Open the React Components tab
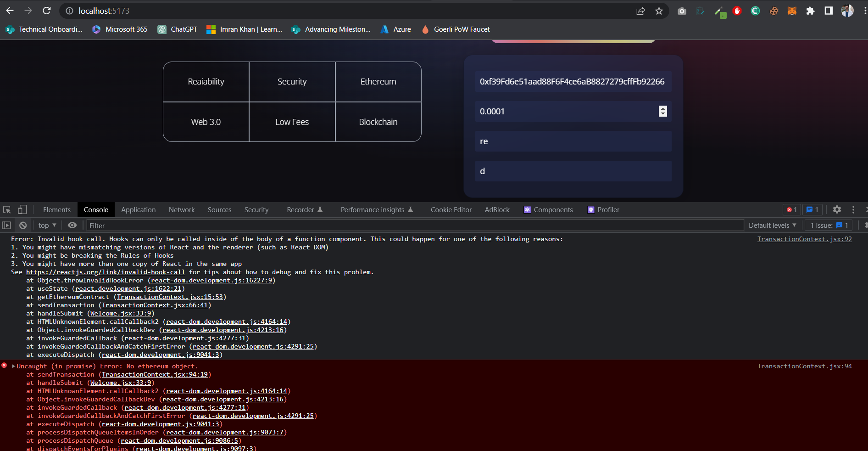This screenshot has width=868, height=451. coord(549,210)
